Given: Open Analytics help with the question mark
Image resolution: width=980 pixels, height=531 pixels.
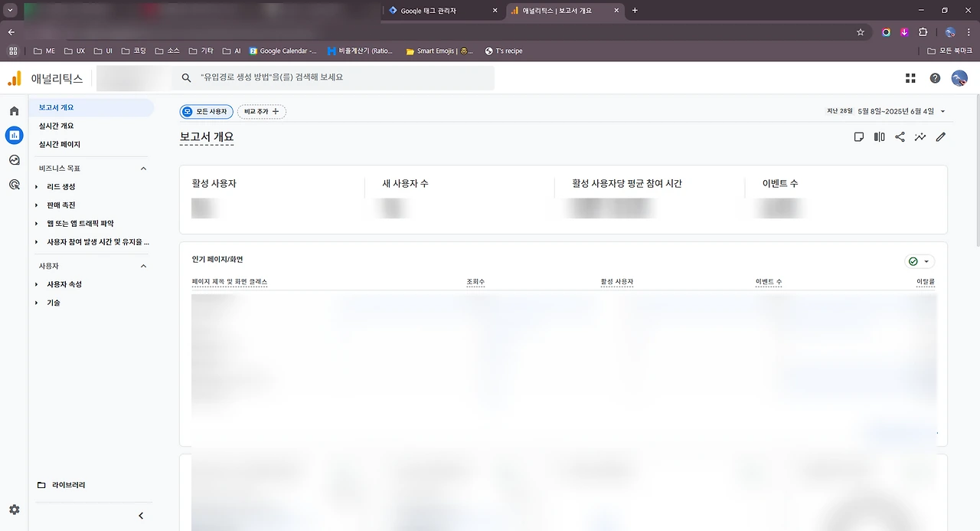Looking at the screenshot, I should (934, 77).
